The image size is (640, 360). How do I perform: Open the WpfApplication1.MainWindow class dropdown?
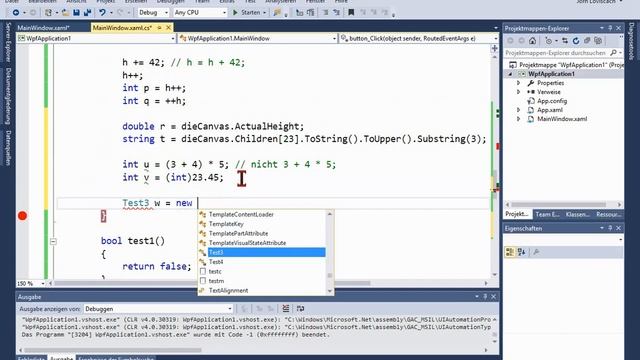pos(258,38)
